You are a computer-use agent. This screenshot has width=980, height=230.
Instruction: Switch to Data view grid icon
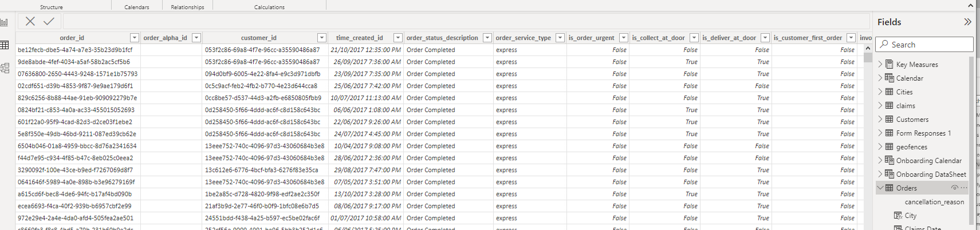pos(5,45)
